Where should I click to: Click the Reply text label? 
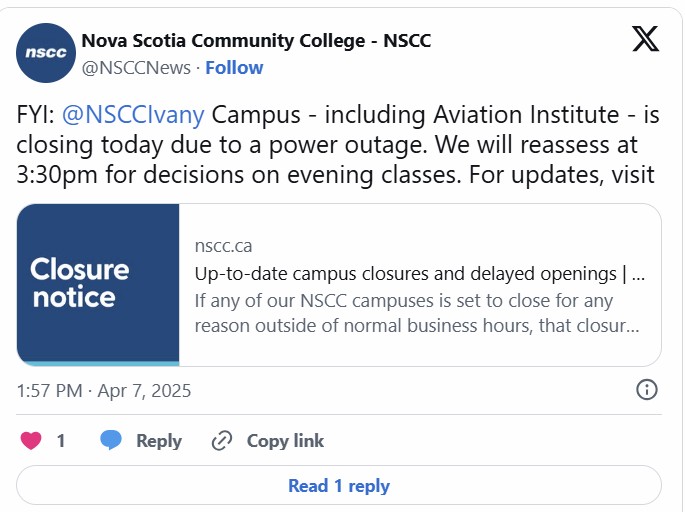click(x=159, y=441)
